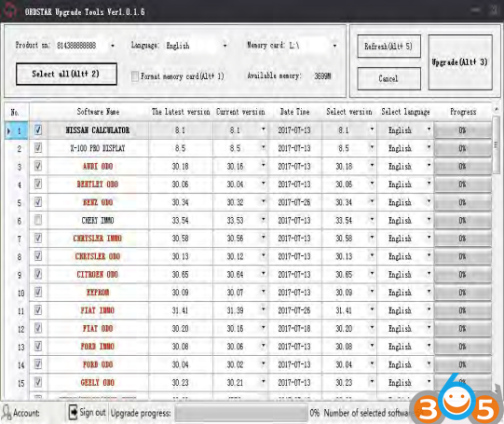Click the Available memory value 3699M
Screen dimensions: 504x424
(x=322, y=76)
